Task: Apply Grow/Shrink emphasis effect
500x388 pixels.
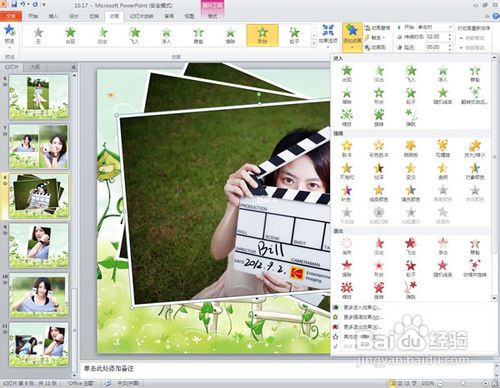Action: click(475, 149)
